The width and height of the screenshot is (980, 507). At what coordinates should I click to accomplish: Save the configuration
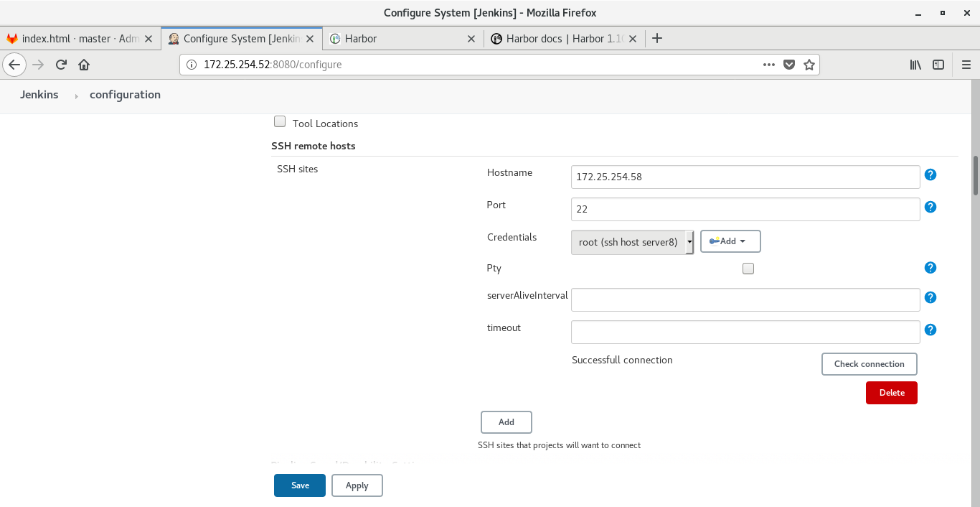(300, 485)
